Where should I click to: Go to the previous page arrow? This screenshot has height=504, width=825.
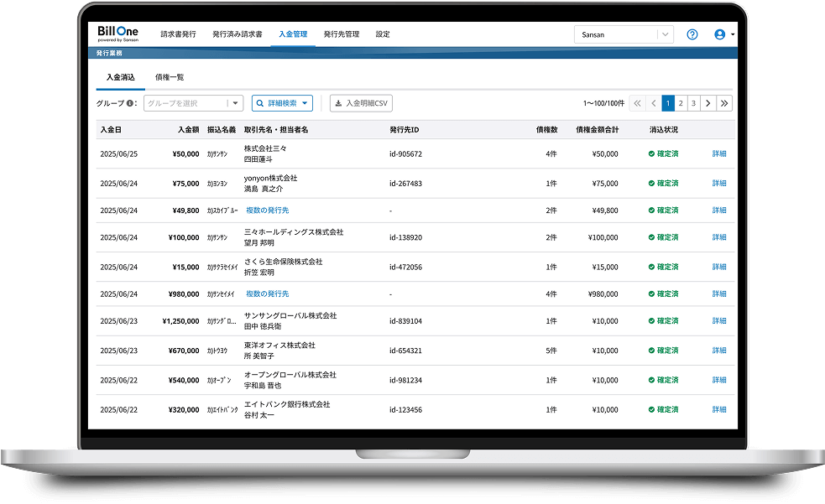[x=654, y=103]
